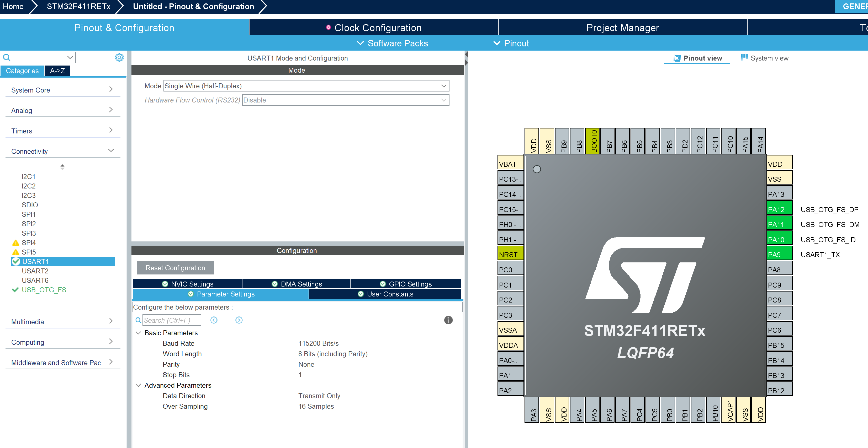Click the Reset Configuration button
This screenshot has height=448, width=868.
coord(175,268)
